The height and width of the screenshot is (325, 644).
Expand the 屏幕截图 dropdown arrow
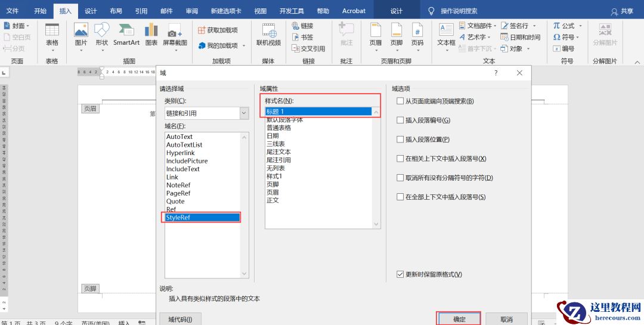(x=176, y=51)
